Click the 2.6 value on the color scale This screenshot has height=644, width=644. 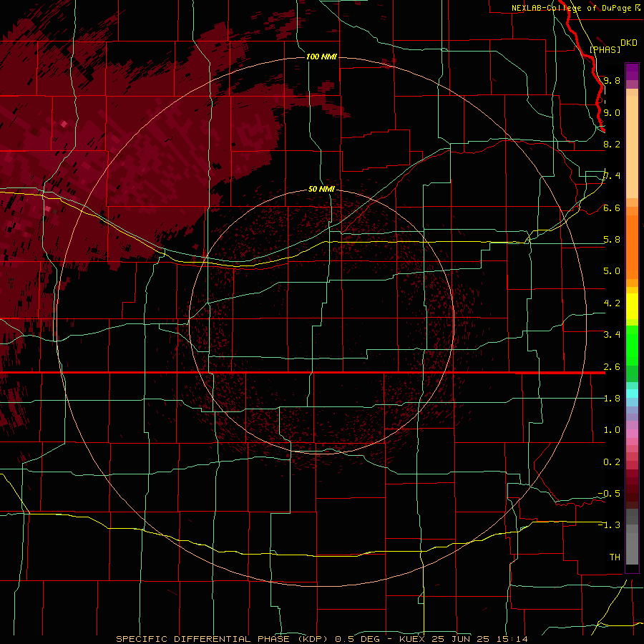612,367
